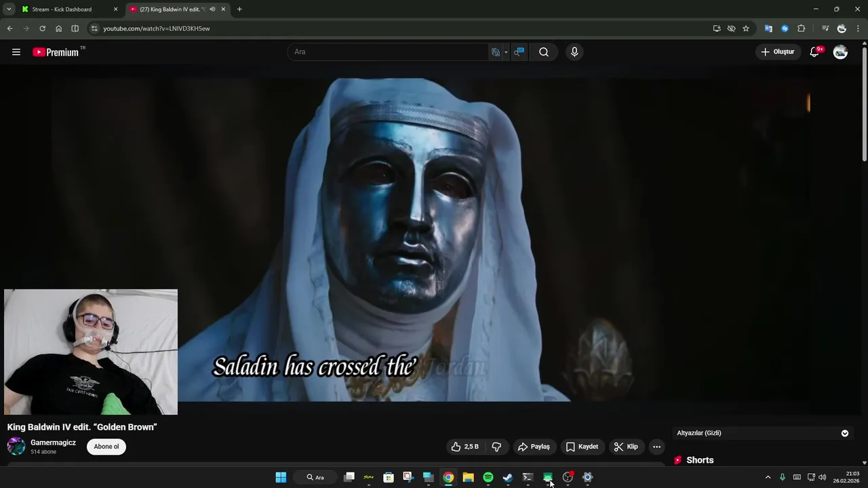Click the page vertical scrollbar
The height and width of the screenshot is (488, 868).
(864, 104)
